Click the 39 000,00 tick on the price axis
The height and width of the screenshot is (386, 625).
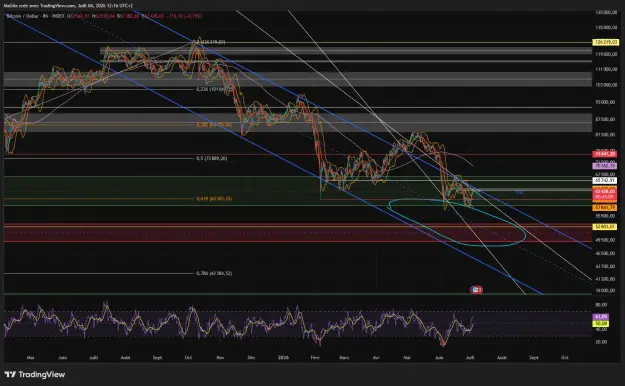click(x=606, y=291)
